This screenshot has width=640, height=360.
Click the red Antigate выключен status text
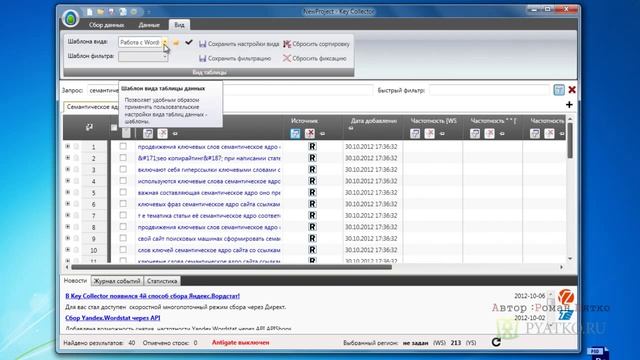coord(240,342)
